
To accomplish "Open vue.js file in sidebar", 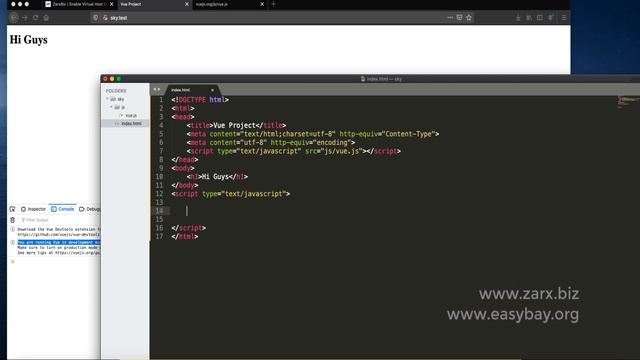I will pos(131,116).
